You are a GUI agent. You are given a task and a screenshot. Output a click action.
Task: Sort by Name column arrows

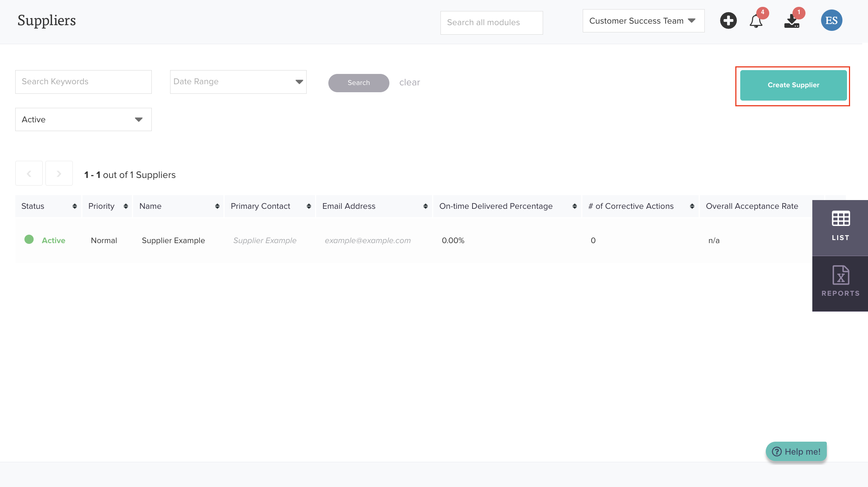point(217,206)
